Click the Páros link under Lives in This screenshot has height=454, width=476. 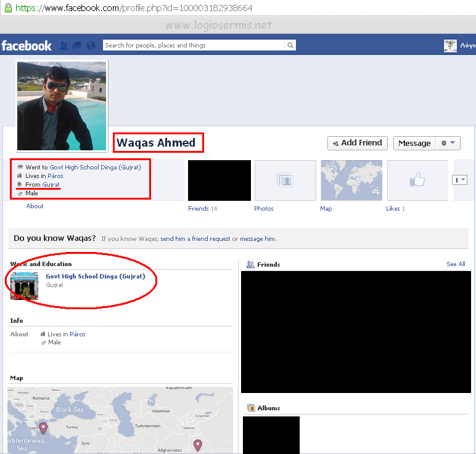55,176
